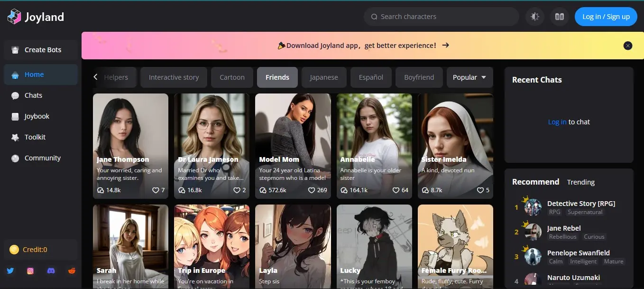The width and height of the screenshot is (644, 289).
Task: Open Toolkit from the sidebar
Action: point(41,137)
